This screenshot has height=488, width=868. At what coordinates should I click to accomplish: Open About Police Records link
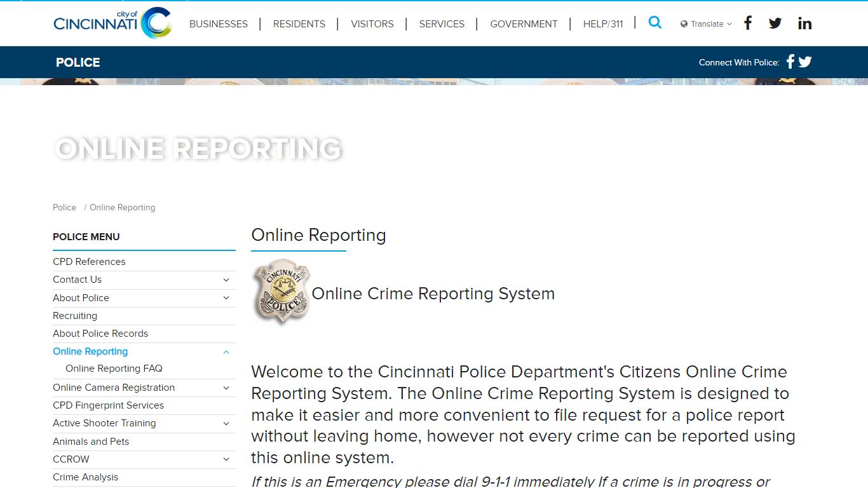pos(100,334)
